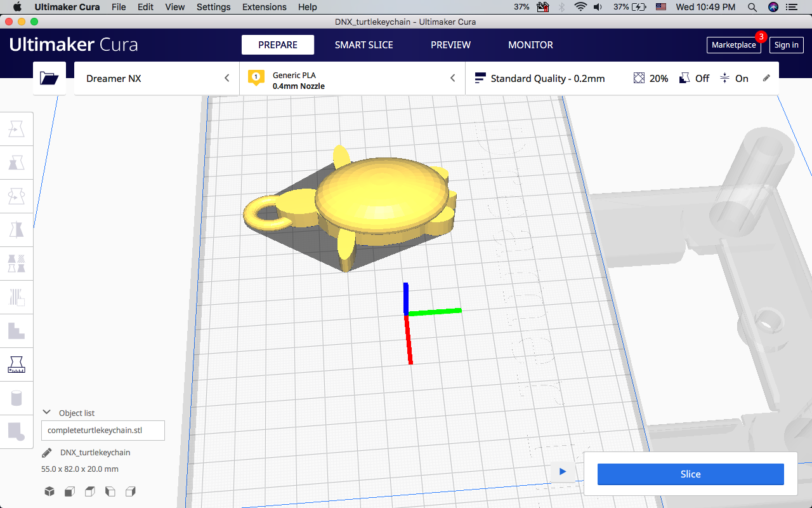This screenshot has height=508, width=812.
Task: Select completeturtlekeychain.stl in object list
Action: point(103,431)
